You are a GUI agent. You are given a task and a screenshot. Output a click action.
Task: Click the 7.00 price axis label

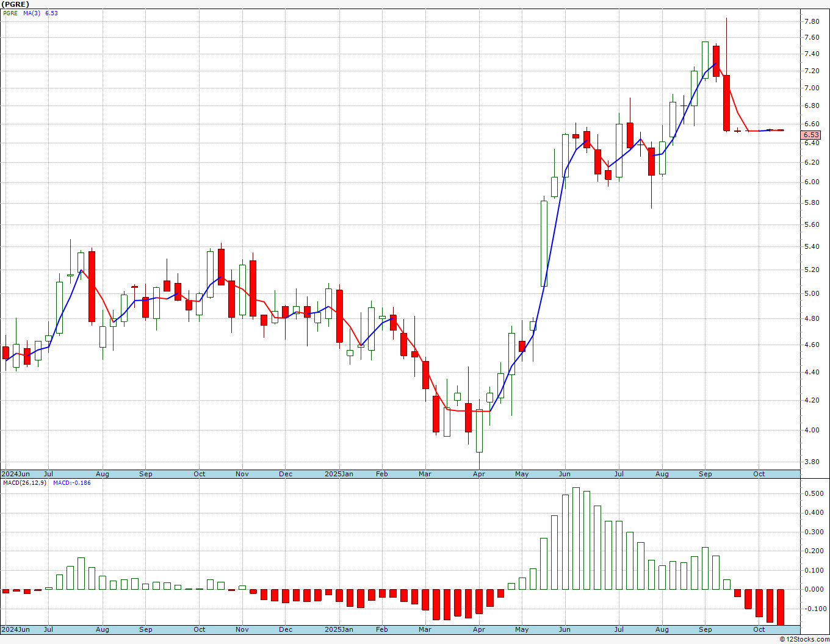[x=812, y=88]
